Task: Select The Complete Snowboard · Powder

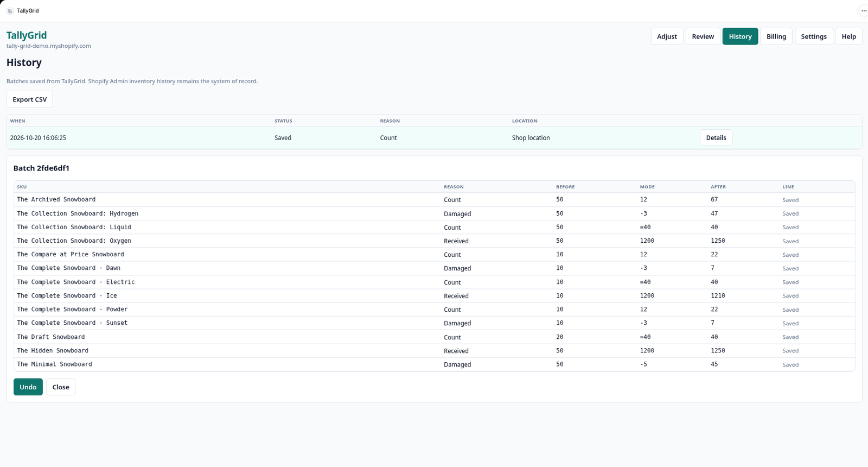Action: pos(72,310)
